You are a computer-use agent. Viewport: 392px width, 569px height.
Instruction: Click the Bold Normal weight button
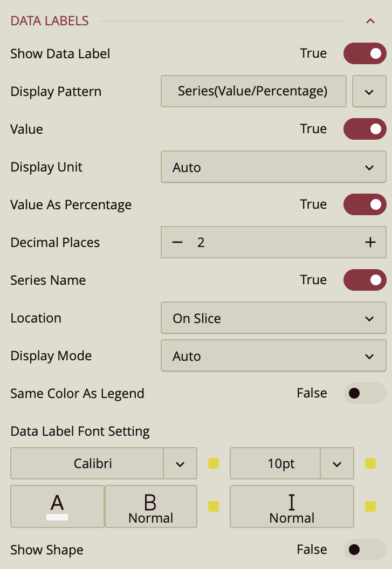(x=150, y=506)
